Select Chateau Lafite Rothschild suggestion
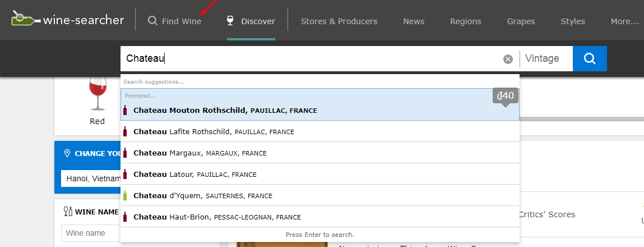 pyautogui.click(x=320, y=132)
